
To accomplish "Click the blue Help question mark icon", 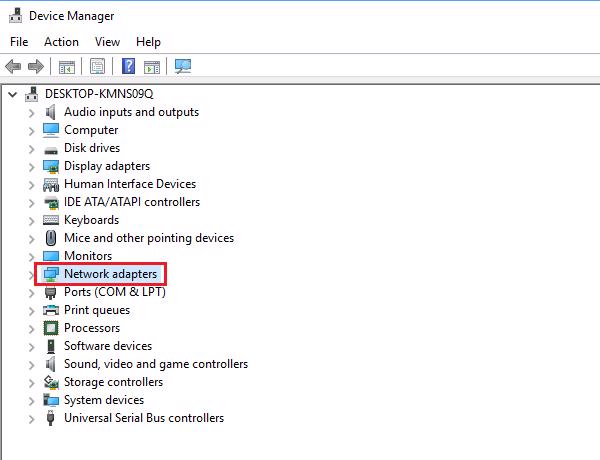I will coord(129,67).
